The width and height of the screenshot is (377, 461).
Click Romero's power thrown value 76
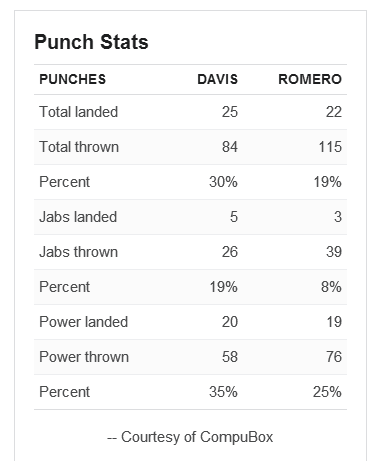point(334,357)
